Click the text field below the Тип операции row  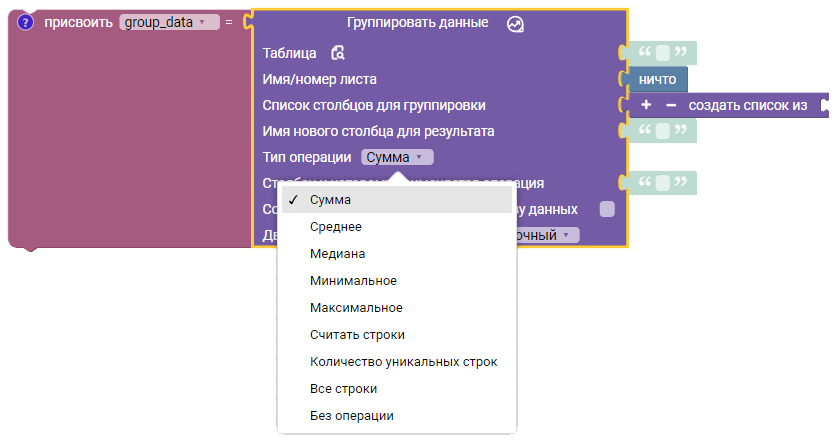(662, 183)
